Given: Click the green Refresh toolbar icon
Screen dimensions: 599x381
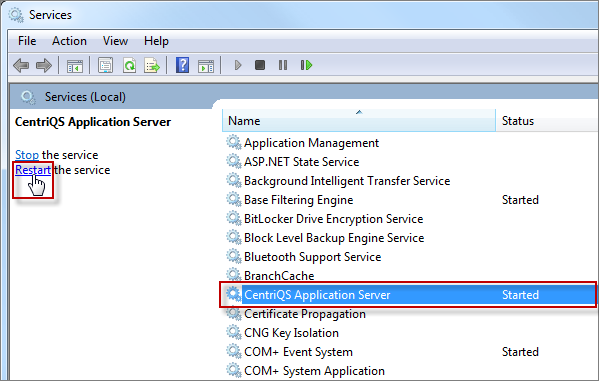Looking at the screenshot, I should point(130,65).
